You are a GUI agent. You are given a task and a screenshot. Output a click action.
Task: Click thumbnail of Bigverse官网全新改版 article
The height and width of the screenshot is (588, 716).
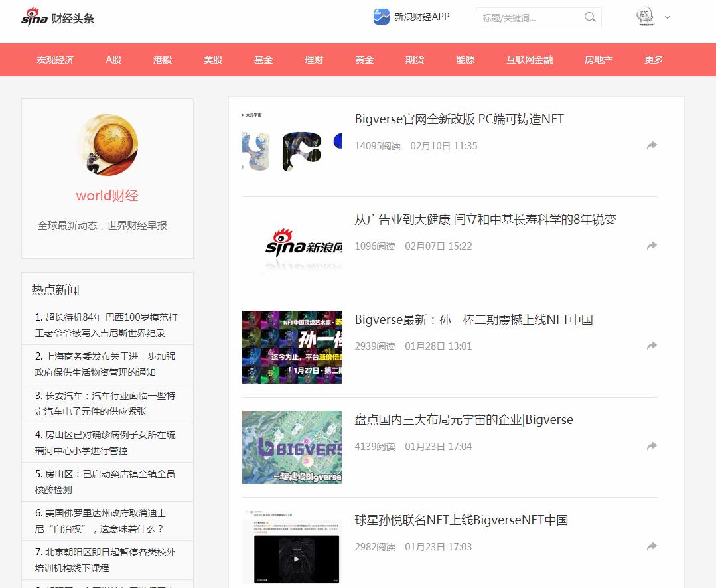pyautogui.click(x=292, y=147)
